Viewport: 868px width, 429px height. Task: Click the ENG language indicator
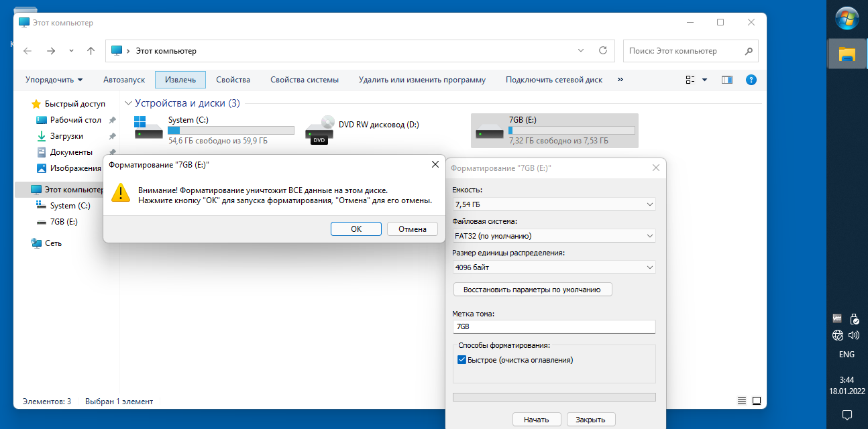point(847,354)
